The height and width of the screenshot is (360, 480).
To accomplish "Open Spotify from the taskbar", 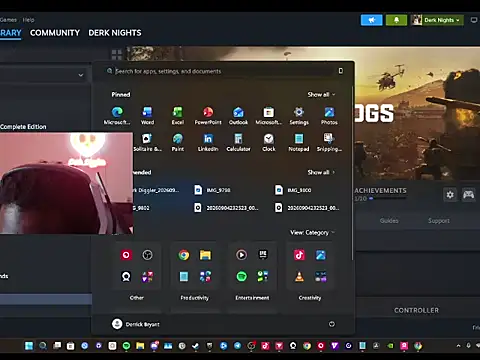I will tap(126, 346).
